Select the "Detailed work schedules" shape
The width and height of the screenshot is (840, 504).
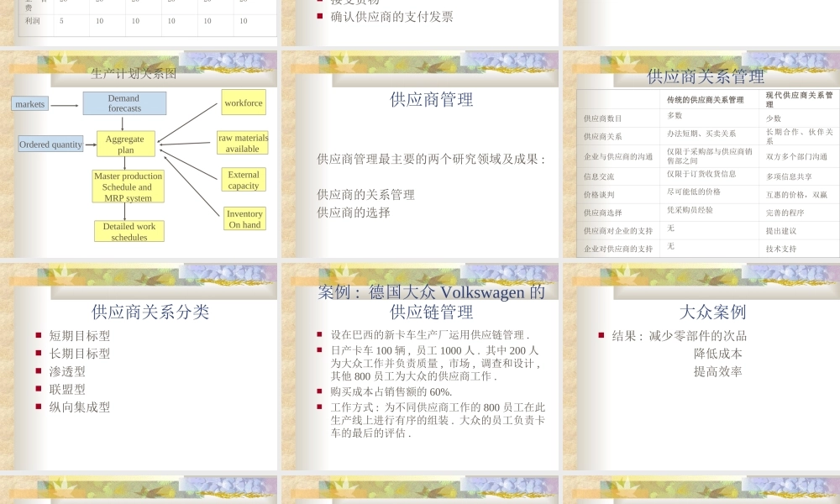click(129, 230)
